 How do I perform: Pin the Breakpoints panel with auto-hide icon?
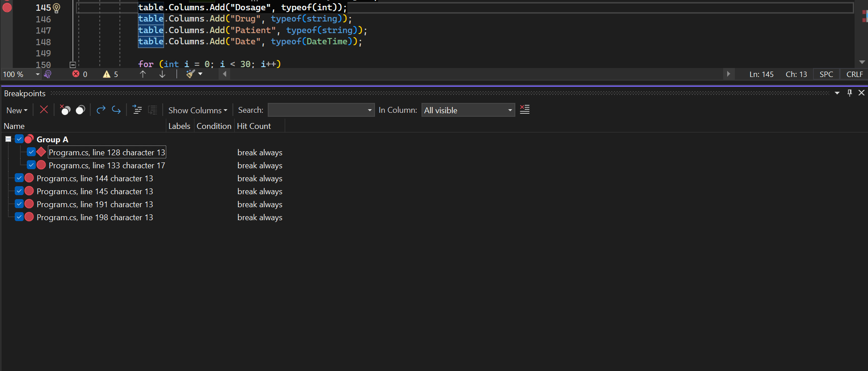pos(849,93)
